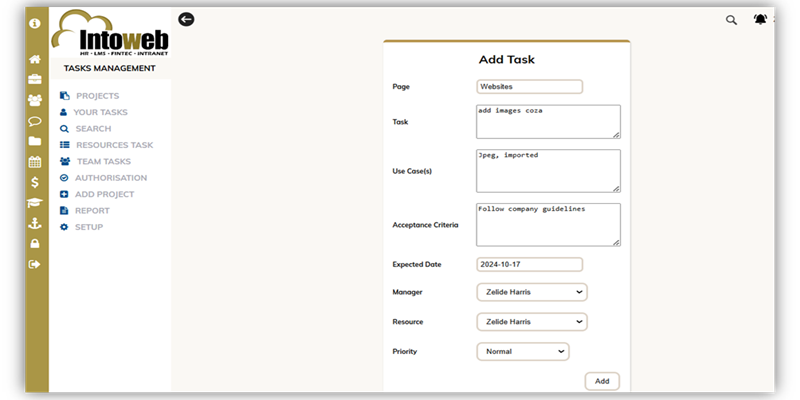Open the dollar sign finance icon

[35, 182]
